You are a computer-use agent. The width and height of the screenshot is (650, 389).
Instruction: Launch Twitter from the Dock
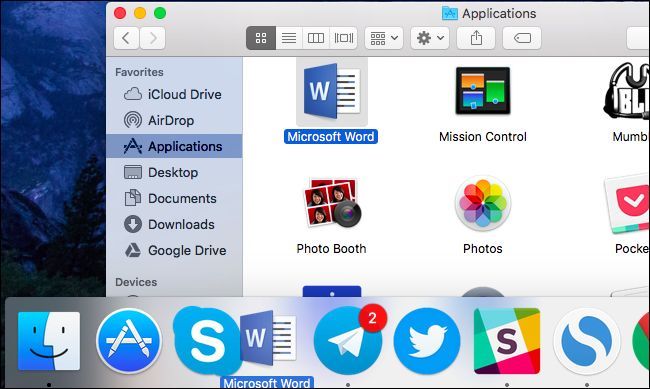(427, 341)
